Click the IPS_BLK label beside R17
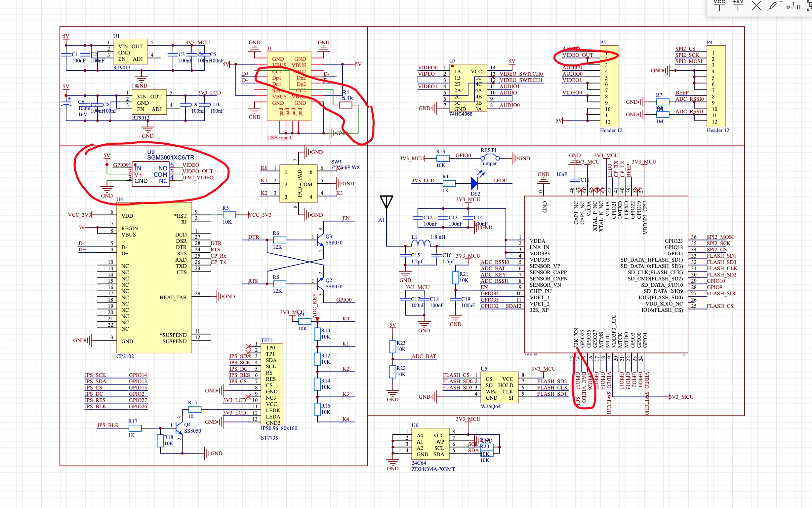Screen dimensions: 812x508 coord(108,425)
